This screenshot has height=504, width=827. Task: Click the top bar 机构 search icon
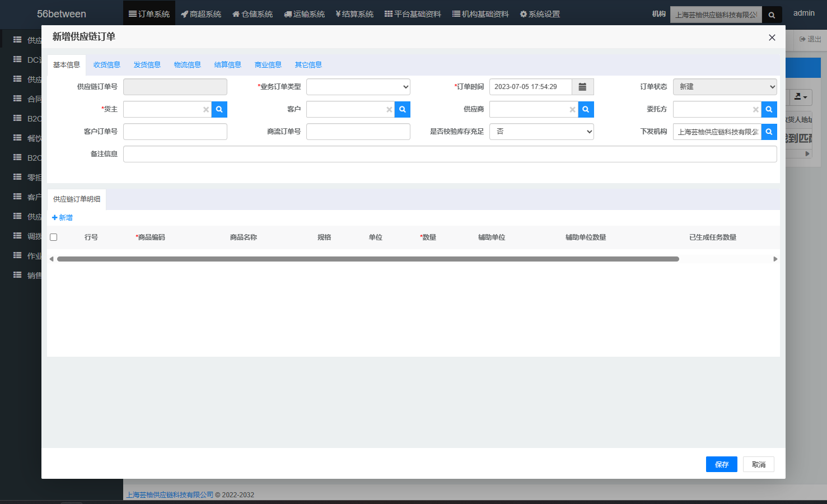tap(772, 15)
